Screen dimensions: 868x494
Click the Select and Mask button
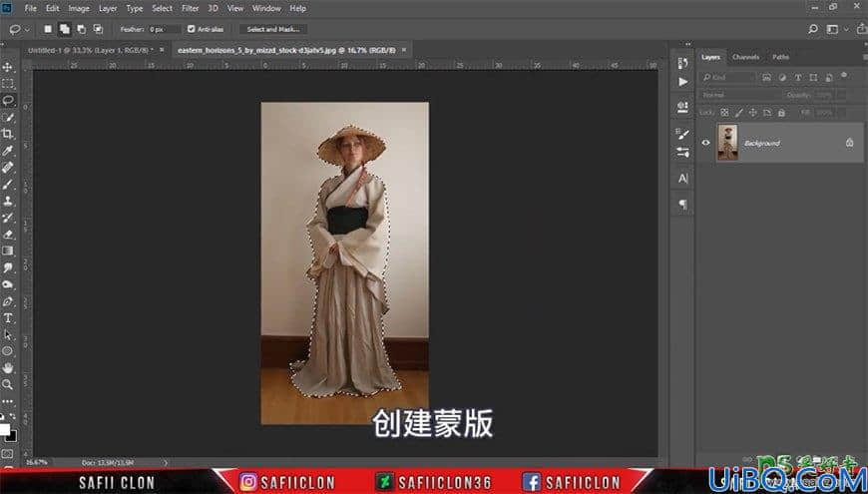click(x=273, y=29)
